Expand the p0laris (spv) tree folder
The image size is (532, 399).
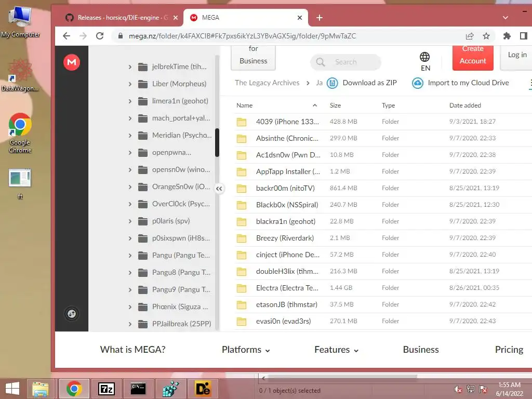pos(130,221)
